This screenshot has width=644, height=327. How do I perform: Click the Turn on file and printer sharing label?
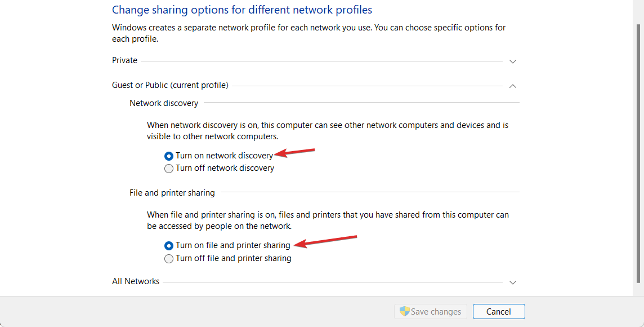(x=233, y=245)
